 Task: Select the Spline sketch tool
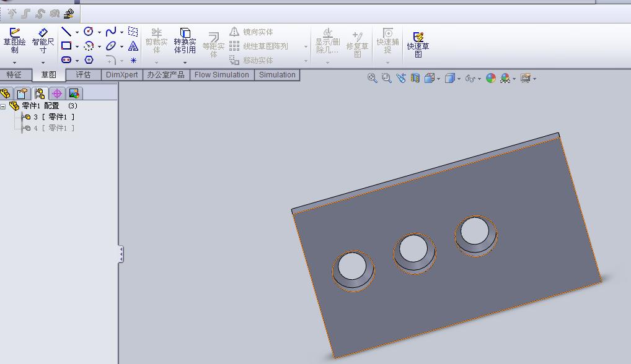pos(111,32)
